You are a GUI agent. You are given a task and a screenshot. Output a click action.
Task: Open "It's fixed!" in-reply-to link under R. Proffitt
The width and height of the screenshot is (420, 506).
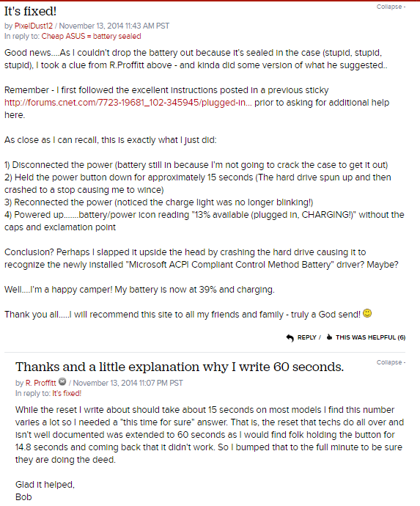[x=67, y=393]
